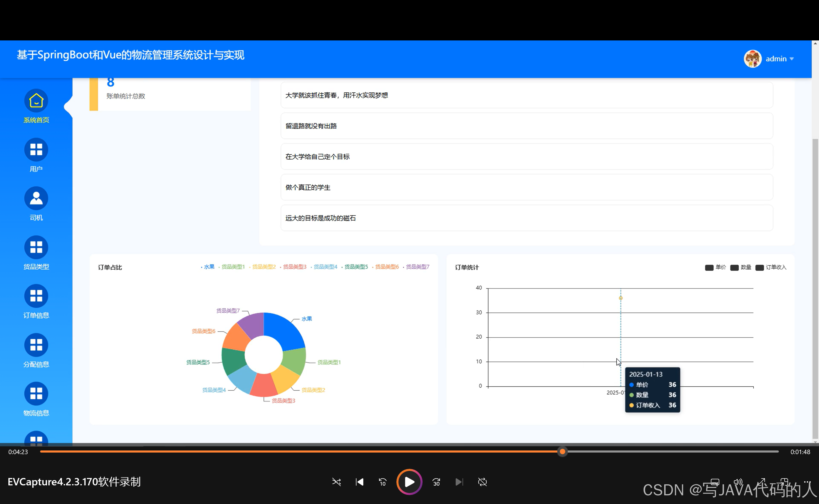Toggle 货品类型5 legend item
The height and width of the screenshot is (504, 819).
tap(355, 267)
